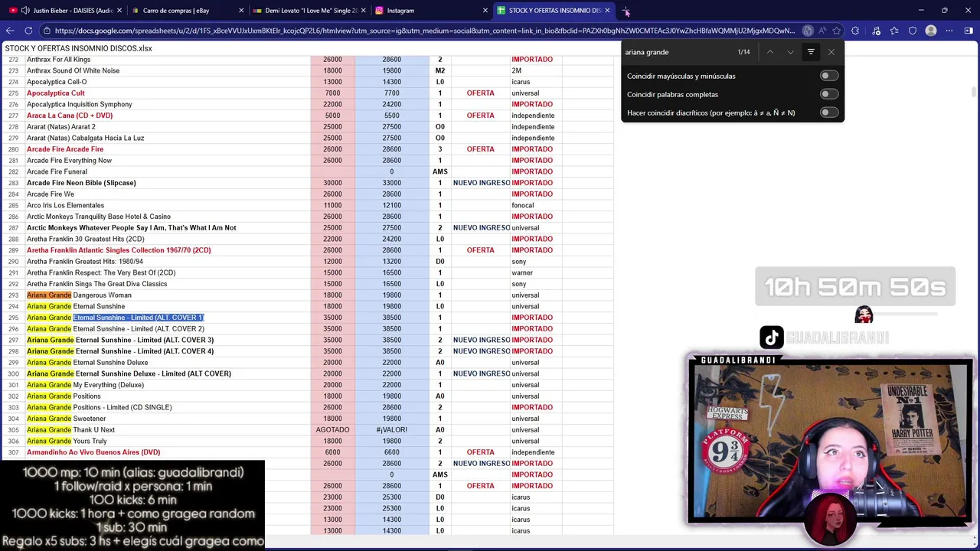Screen dimensions: 980x551
Task: Click the STOCK Y OFERTAS INSOMNIO DISCOS.xlsx title
Action: tap(79, 48)
